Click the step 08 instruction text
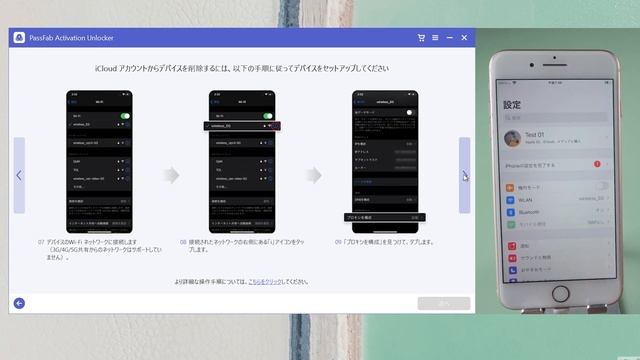Screen dimensions: 640x360 click(242, 246)
